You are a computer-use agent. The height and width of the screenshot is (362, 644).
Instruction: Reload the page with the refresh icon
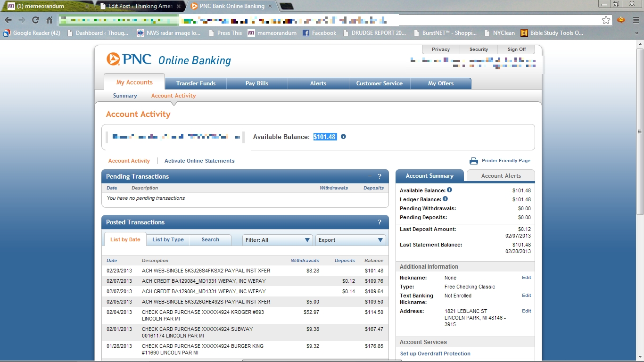[35, 20]
